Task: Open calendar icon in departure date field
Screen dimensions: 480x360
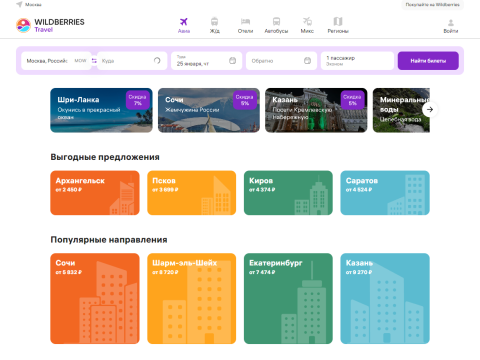Action: coord(233,61)
